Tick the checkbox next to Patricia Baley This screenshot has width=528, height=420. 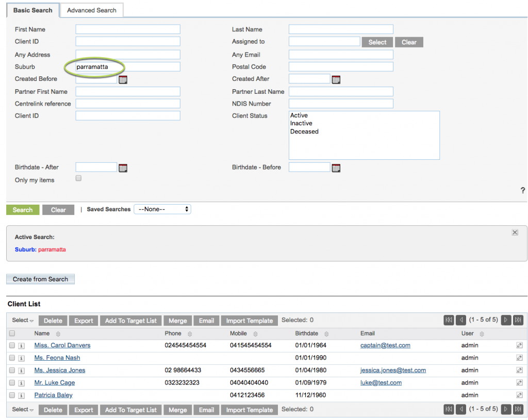[x=12, y=395]
